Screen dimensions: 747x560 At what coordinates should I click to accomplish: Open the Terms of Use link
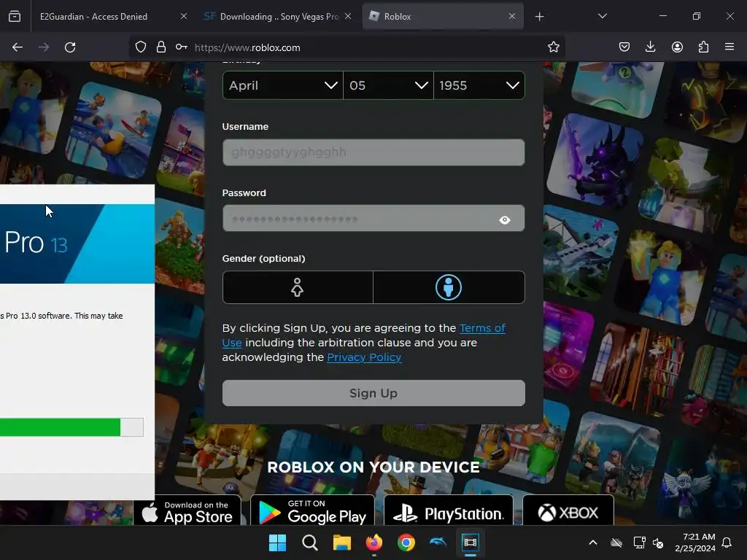click(x=482, y=328)
